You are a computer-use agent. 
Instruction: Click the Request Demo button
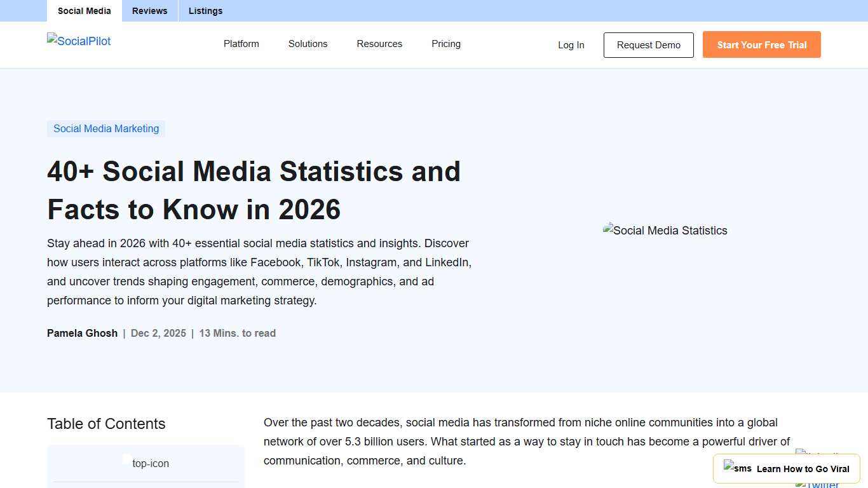point(648,44)
